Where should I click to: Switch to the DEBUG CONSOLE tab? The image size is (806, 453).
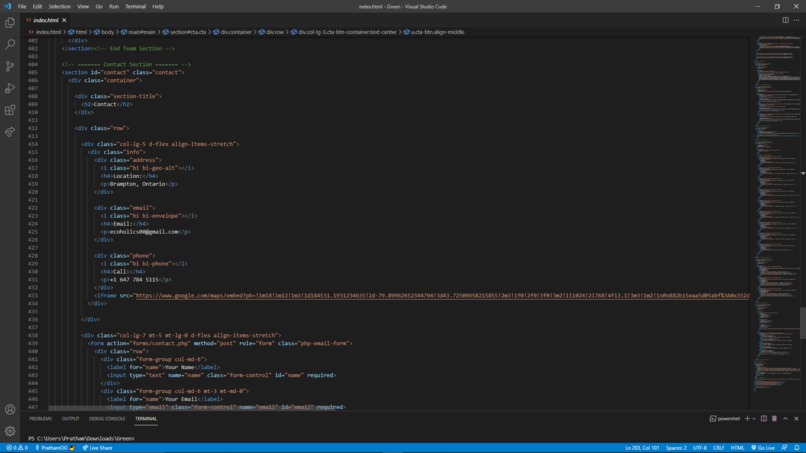click(x=107, y=419)
